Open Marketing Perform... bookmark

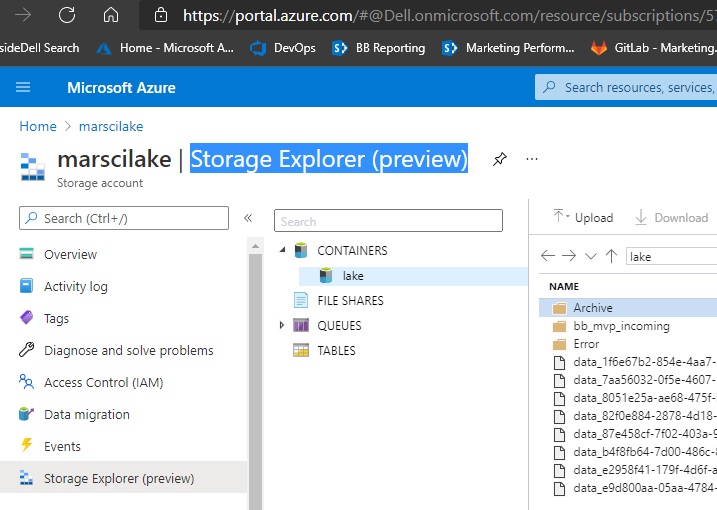pyautogui.click(x=508, y=48)
